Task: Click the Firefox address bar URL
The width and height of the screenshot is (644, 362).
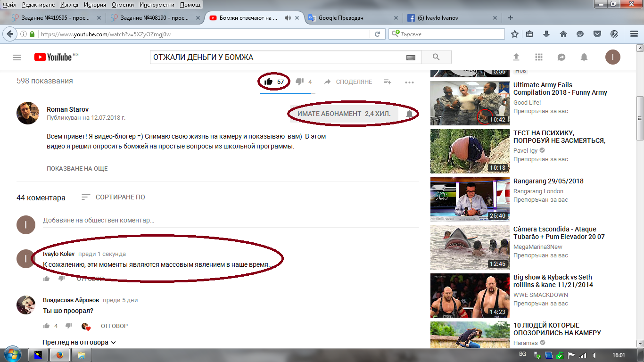Action: 106,34
